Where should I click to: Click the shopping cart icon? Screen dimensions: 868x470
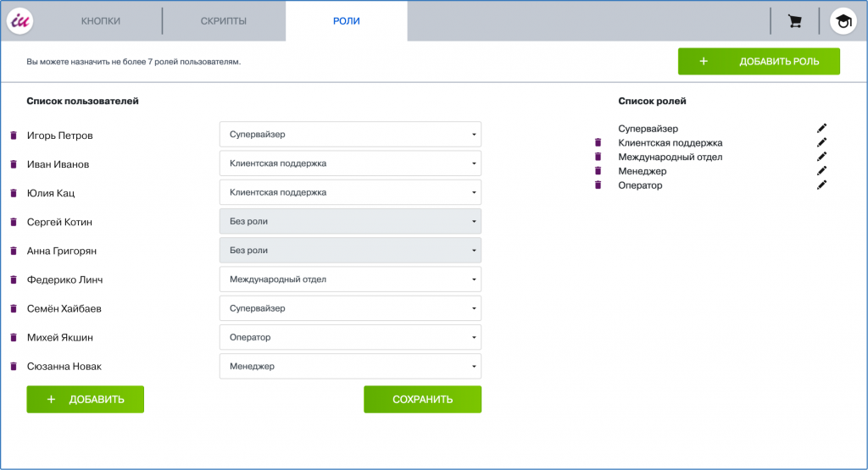point(794,21)
